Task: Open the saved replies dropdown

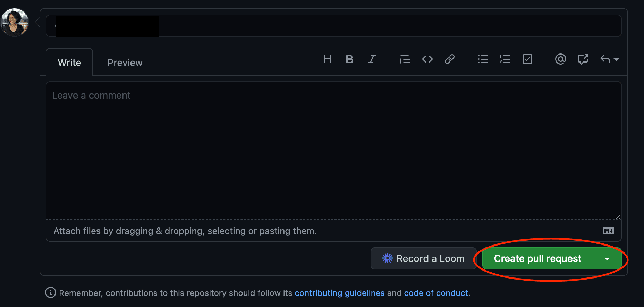Action: point(609,59)
